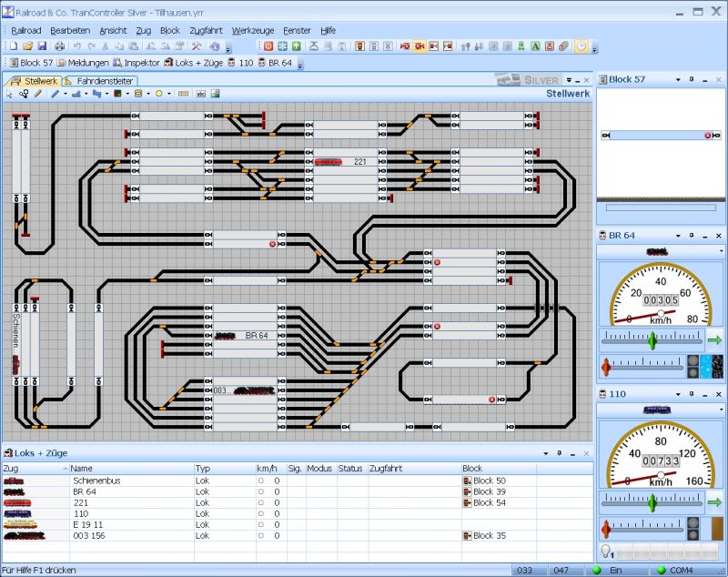
Task: Open the Inspektor window shortcut
Action: point(136,63)
